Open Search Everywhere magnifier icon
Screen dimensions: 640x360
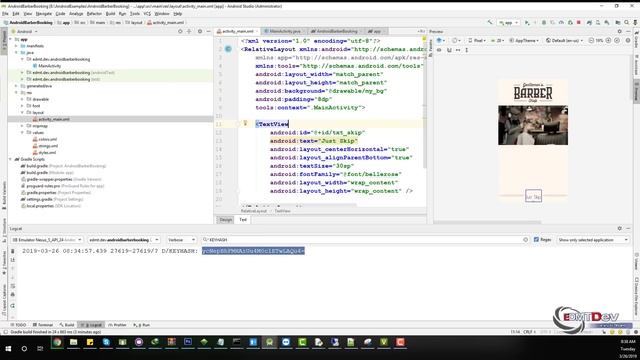627,23
